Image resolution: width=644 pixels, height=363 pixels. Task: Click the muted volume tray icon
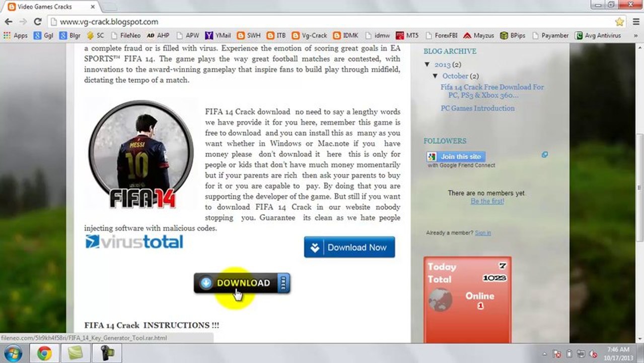[593, 353]
